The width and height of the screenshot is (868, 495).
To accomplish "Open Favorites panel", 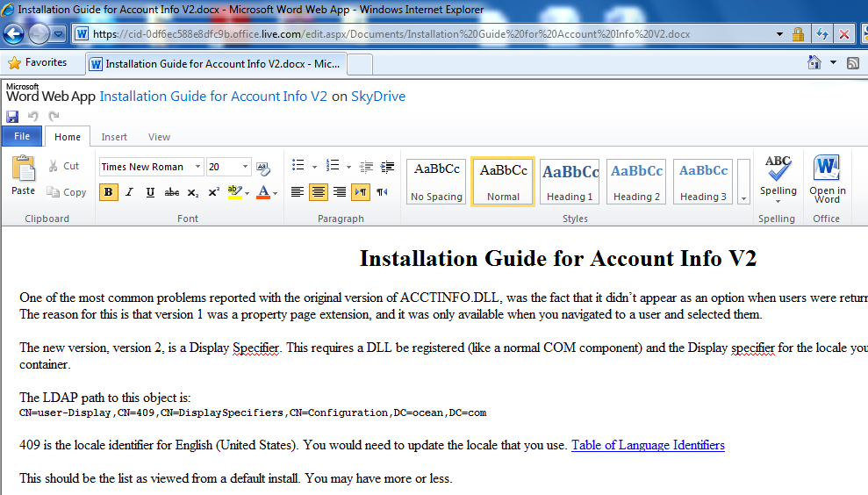I will tap(38, 62).
